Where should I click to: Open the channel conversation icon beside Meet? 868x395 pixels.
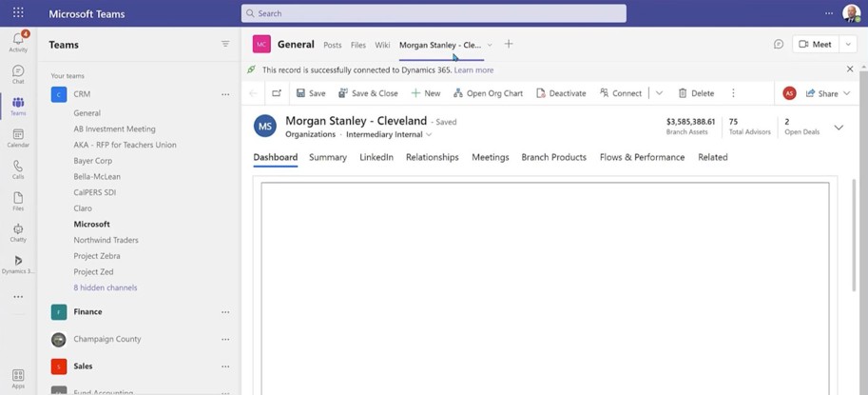pyautogui.click(x=779, y=45)
